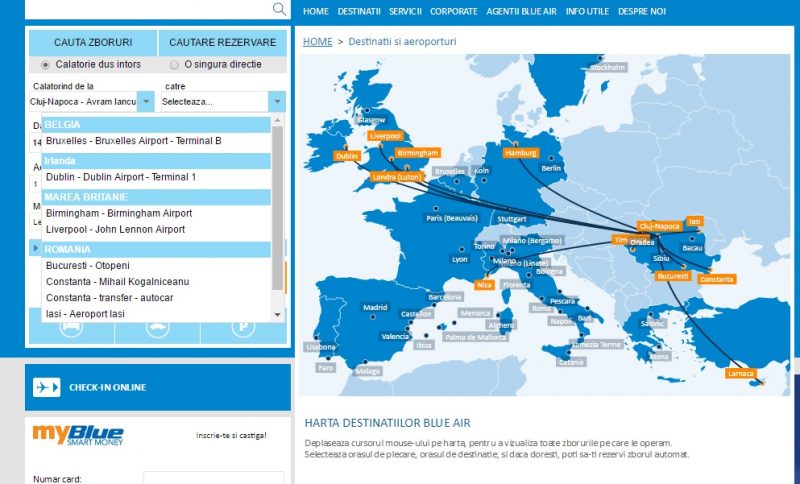800x484 pixels.
Task: Select O singura directie radio button
Action: [x=174, y=65]
